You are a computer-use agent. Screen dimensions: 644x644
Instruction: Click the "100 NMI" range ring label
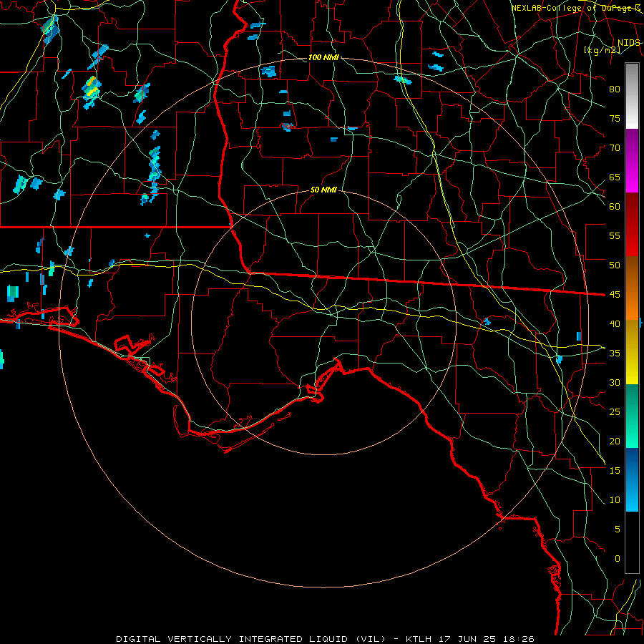click(323, 57)
